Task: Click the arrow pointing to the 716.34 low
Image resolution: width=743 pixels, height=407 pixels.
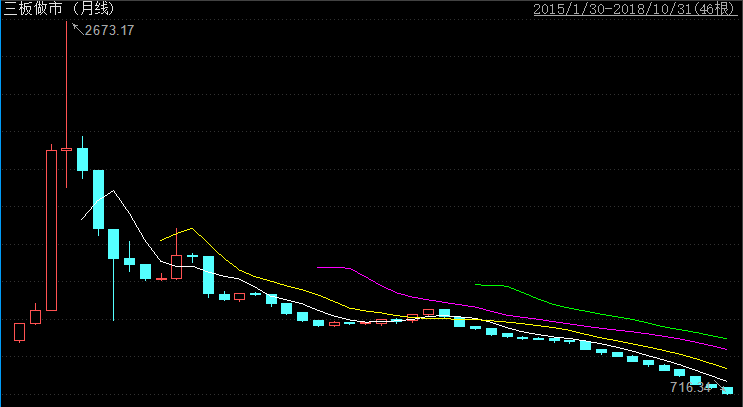Action: coord(718,386)
